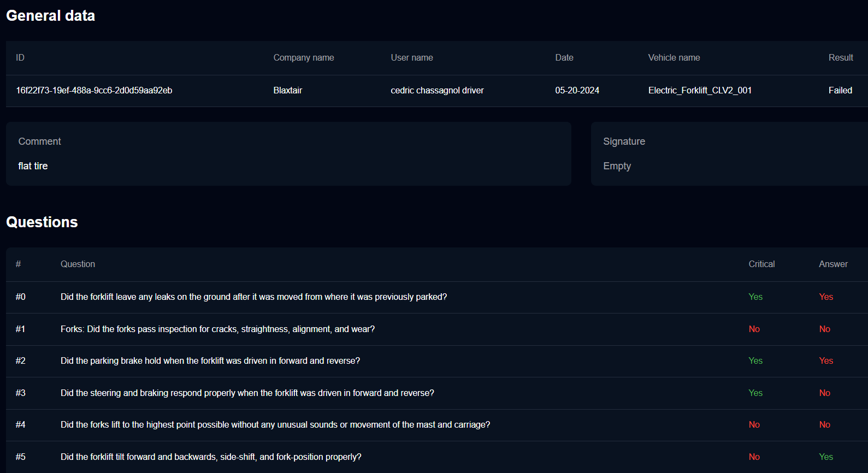Click user name cedric chassagnol driver
The height and width of the screenshot is (473, 868).
coord(437,91)
